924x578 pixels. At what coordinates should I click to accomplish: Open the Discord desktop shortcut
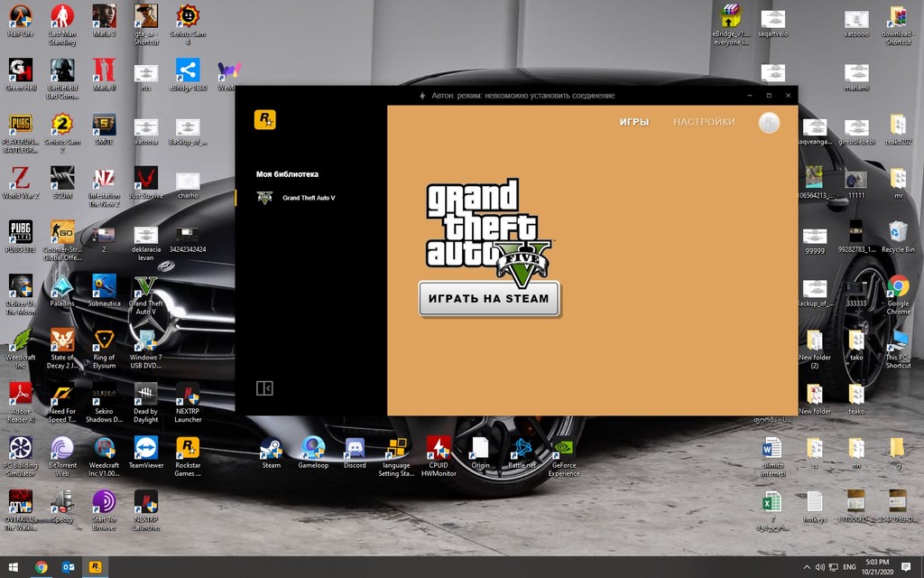(x=355, y=453)
